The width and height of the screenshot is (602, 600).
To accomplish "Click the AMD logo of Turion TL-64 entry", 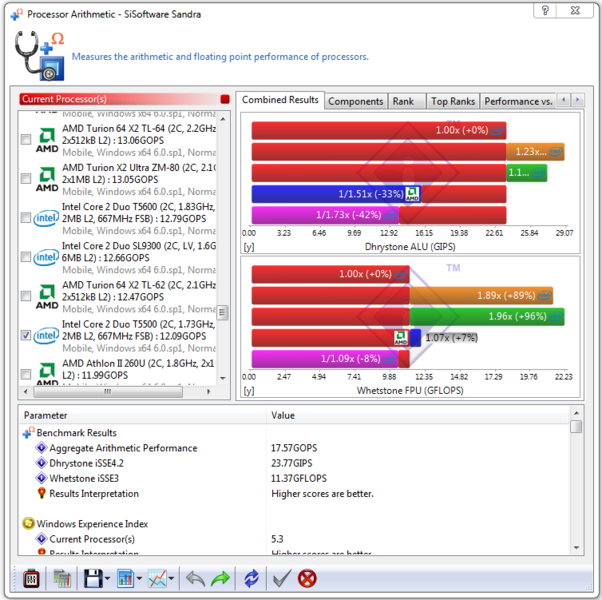I will (x=47, y=140).
